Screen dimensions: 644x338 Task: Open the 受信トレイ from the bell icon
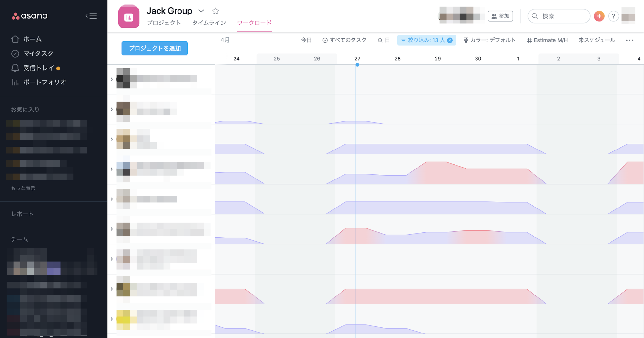15,68
